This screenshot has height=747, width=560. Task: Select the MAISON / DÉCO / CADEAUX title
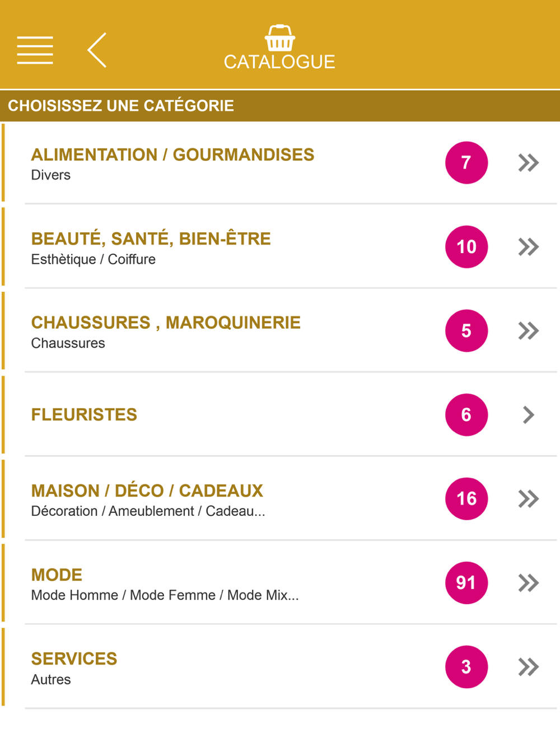pos(147,491)
